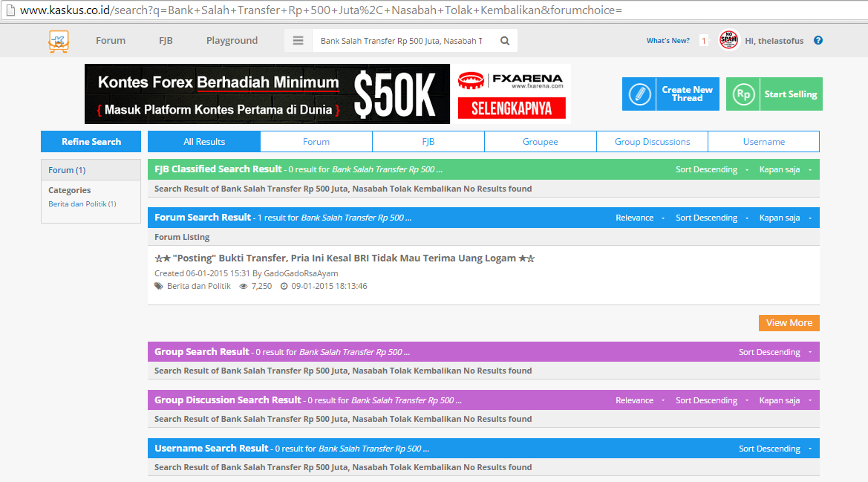Open the FJB nav menu
Image resolution: width=868 pixels, height=482 pixels.
166,40
